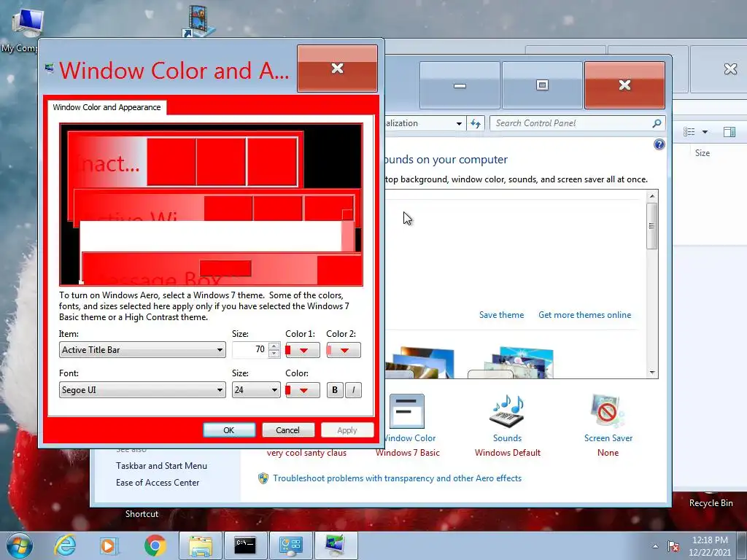The image size is (747, 560).
Task: Select the Recycle Bin desktop label
Action: (x=711, y=503)
